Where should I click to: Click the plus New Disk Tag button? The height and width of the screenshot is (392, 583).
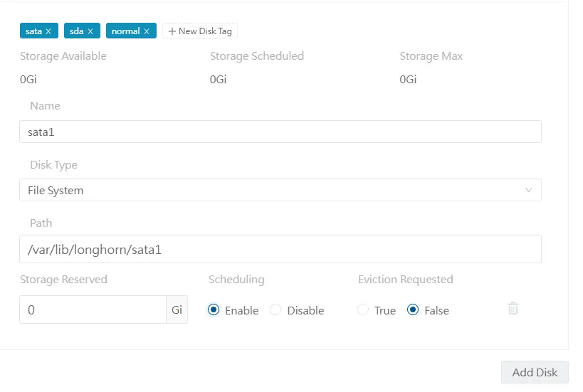click(x=200, y=31)
